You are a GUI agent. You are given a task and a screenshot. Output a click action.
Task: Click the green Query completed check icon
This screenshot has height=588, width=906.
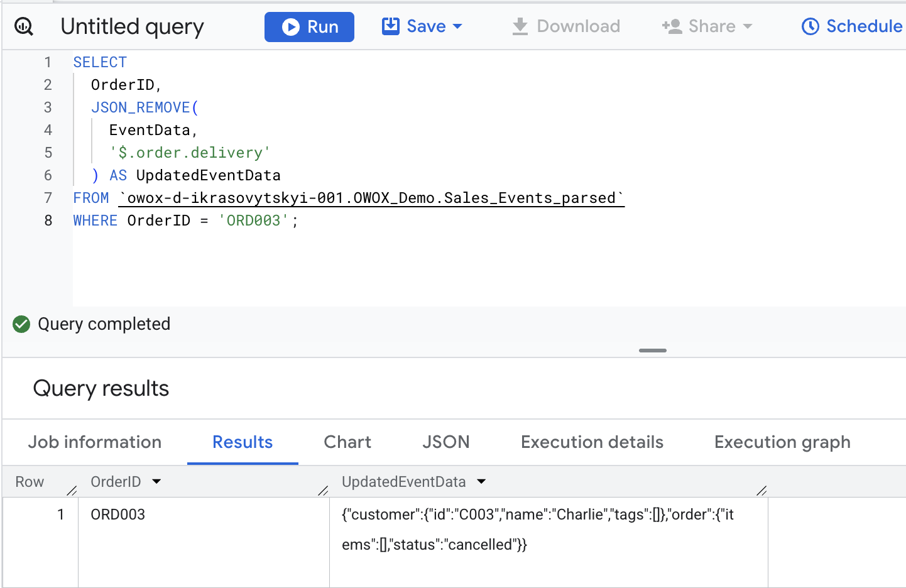point(21,324)
